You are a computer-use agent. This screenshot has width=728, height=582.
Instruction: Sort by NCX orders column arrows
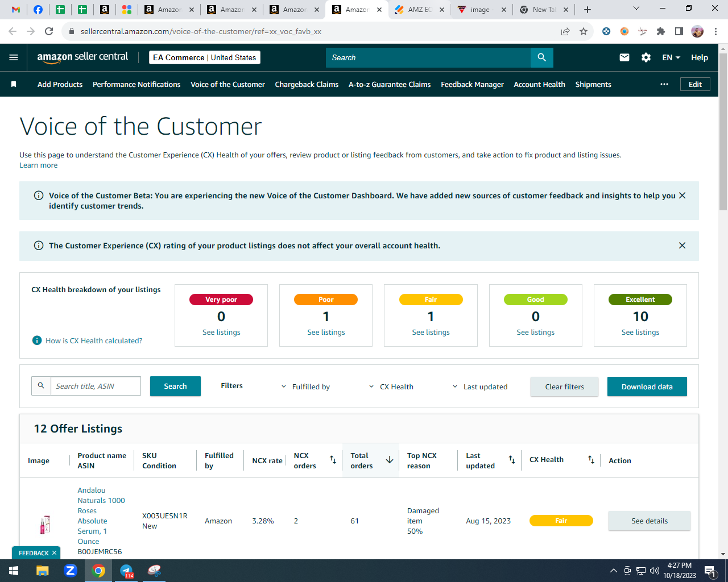pyautogui.click(x=333, y=460)
